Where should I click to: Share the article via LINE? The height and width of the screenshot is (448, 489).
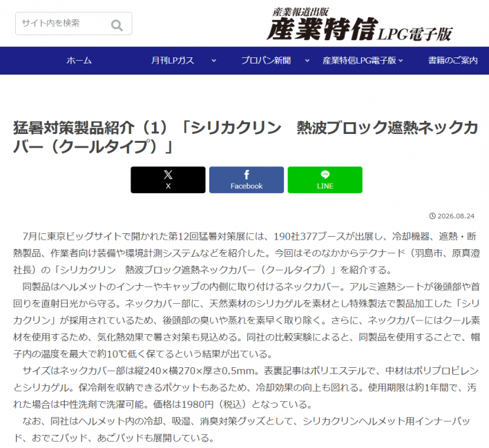pyautogui.click(x=325, y=180)
